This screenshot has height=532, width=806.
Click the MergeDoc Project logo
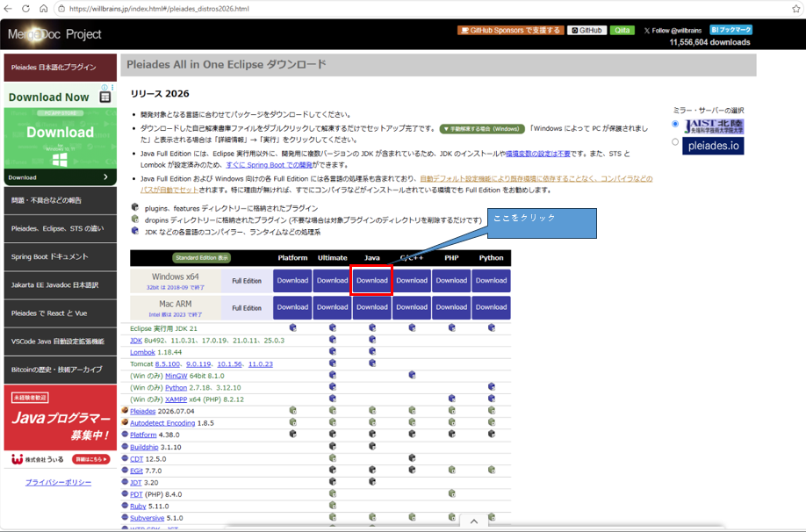coord(54,34)
